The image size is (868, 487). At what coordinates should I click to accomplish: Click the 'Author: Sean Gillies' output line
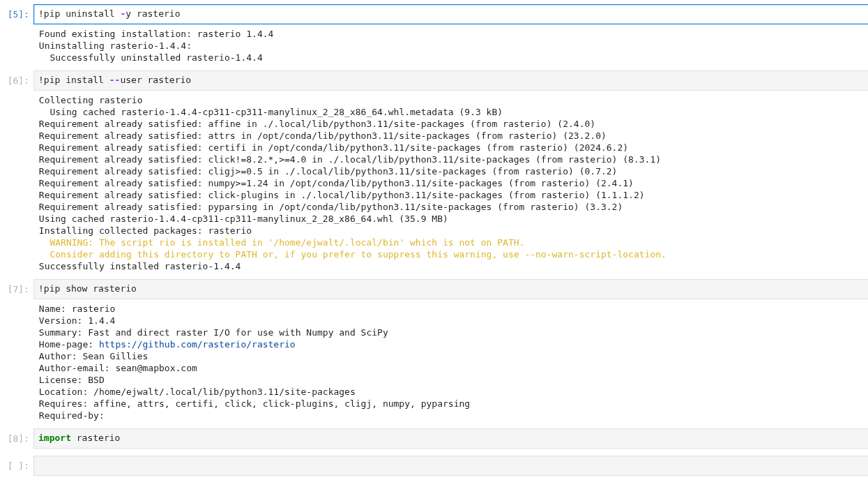click(x=93, y=357)
